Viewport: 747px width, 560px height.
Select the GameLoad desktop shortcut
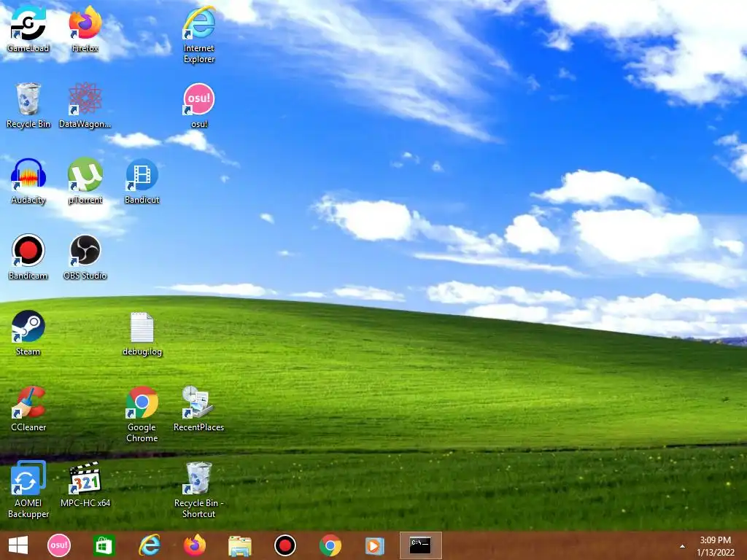pos(28,29)
